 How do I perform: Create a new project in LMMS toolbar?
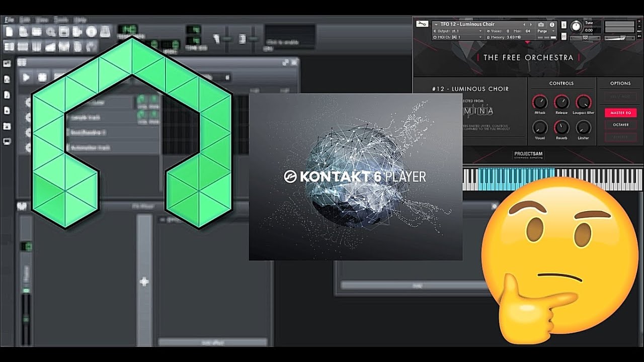(9, 32)
